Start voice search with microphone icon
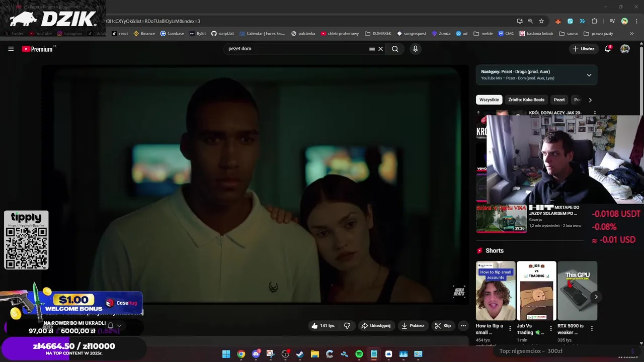This screenshot has height=362, width=644. (415, 49)
